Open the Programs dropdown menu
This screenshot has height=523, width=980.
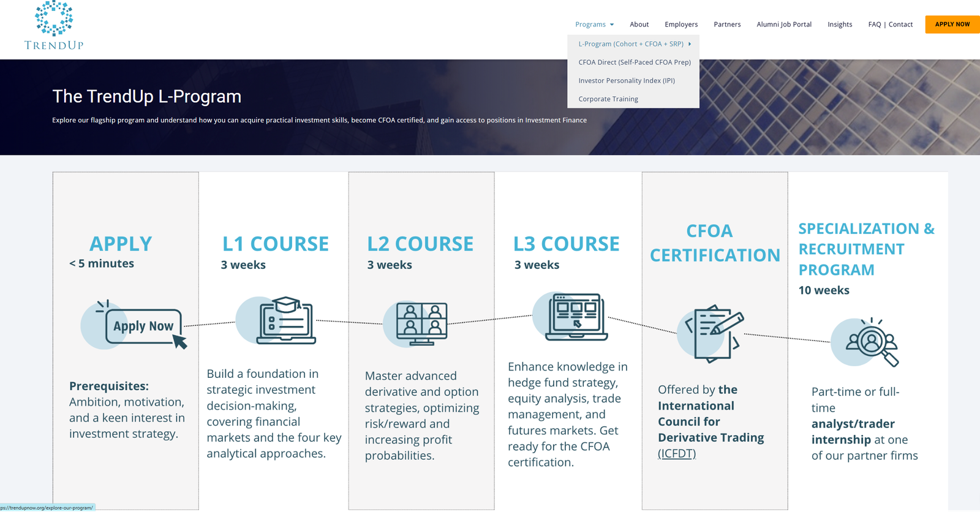pos(594,24)
